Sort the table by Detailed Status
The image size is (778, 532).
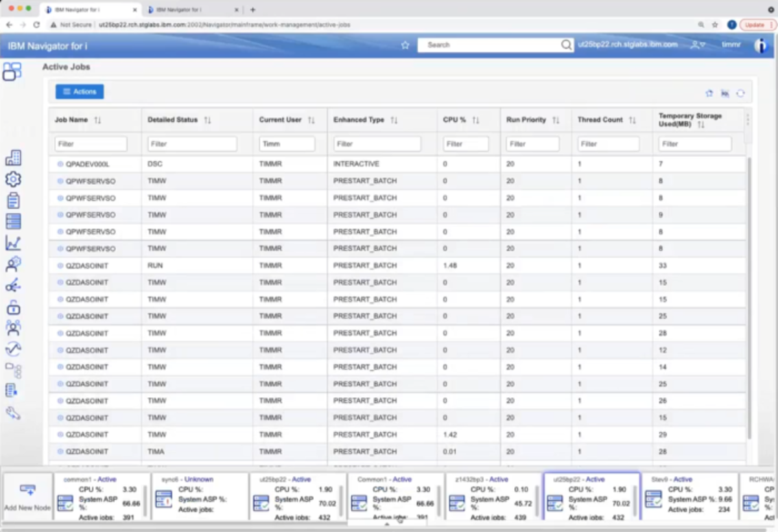tap(207, 121)
